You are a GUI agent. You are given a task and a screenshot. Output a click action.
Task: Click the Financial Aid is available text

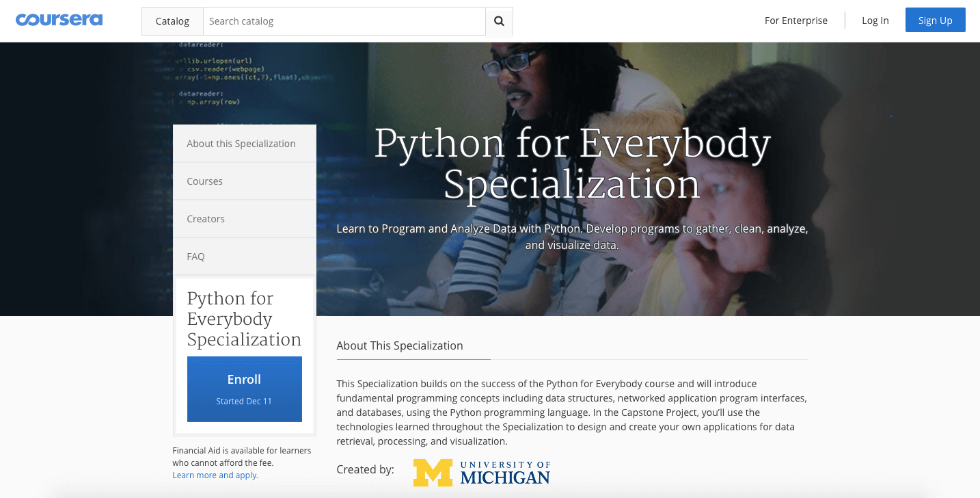point(242,456)
